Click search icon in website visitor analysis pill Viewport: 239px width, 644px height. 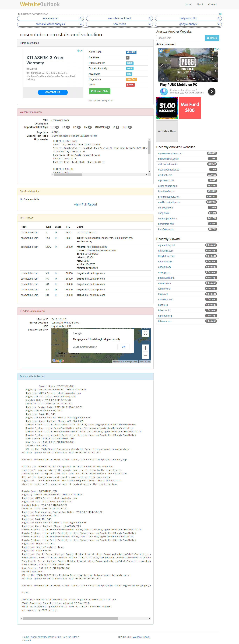point(81,24)
